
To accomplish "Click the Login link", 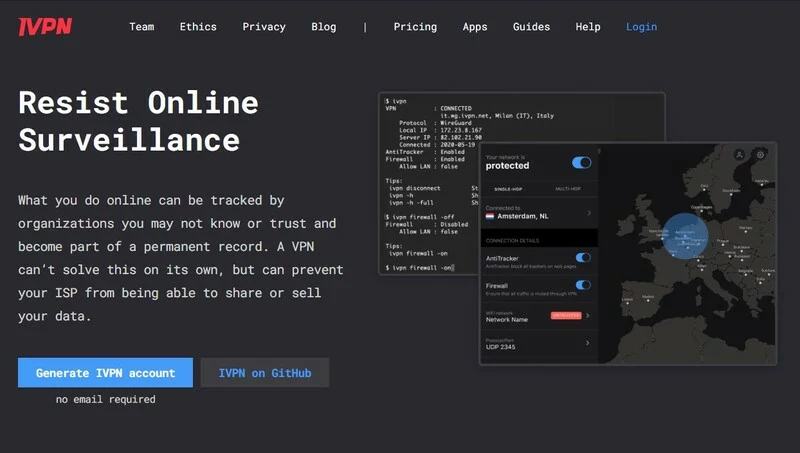I will (x=642, y=27).
